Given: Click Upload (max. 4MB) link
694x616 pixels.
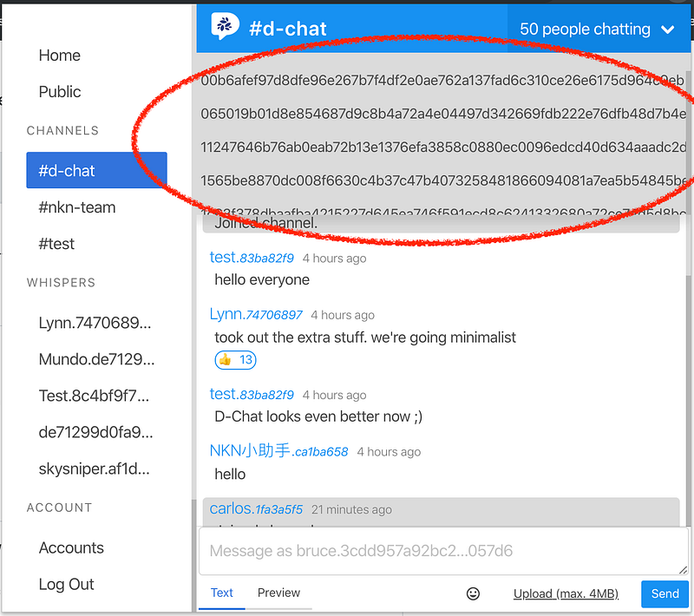Looking at the screenshot, I should tap(566, 593).
